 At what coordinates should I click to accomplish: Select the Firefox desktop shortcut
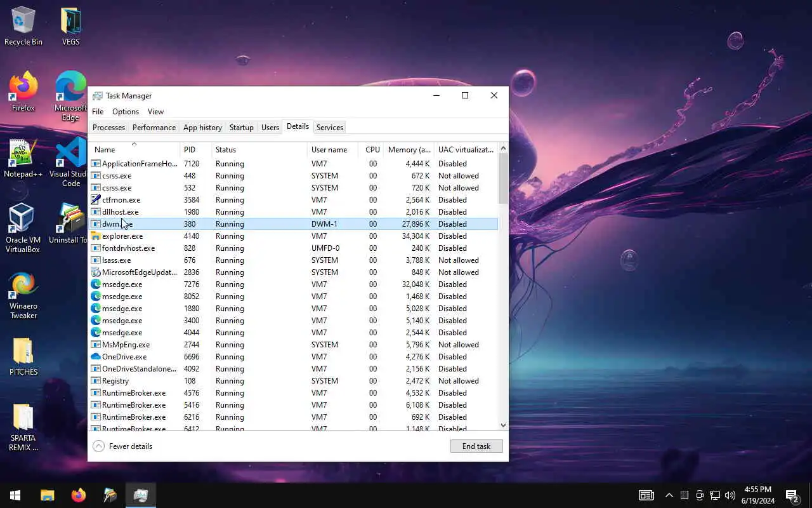pyautogui.click(x=23, y=92)
